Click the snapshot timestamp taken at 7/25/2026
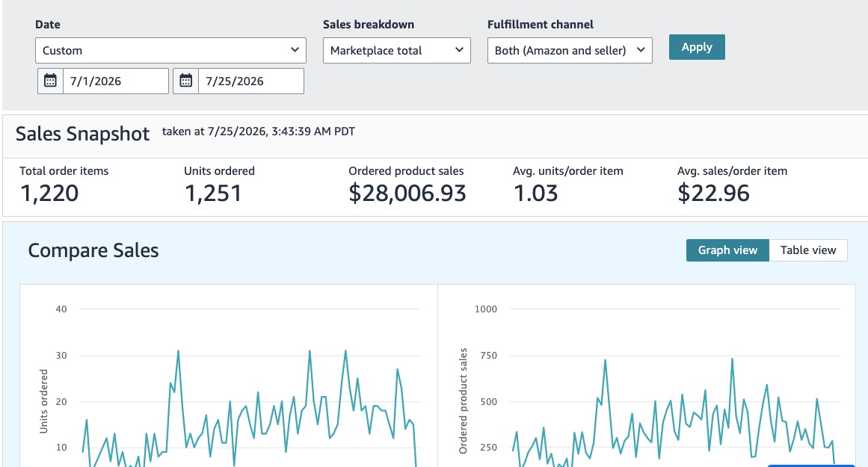Viewport: 868px width, 467px height. coord(259,132)
